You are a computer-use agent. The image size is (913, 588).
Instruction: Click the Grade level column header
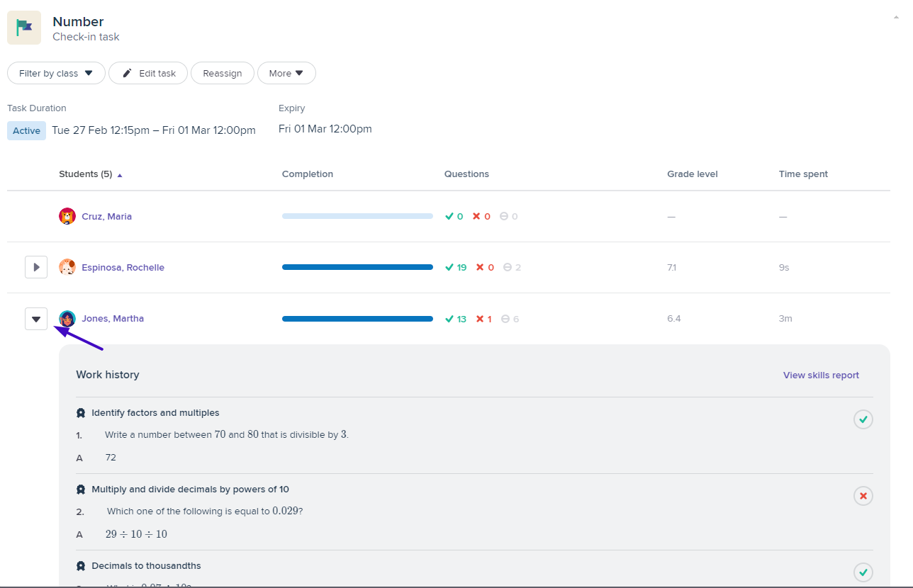click(x=693, y=174)
